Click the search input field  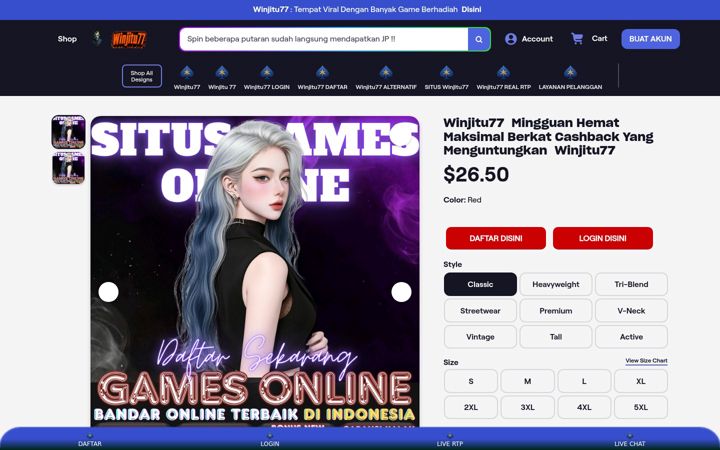pyautogui.click(x=324, y=39)
